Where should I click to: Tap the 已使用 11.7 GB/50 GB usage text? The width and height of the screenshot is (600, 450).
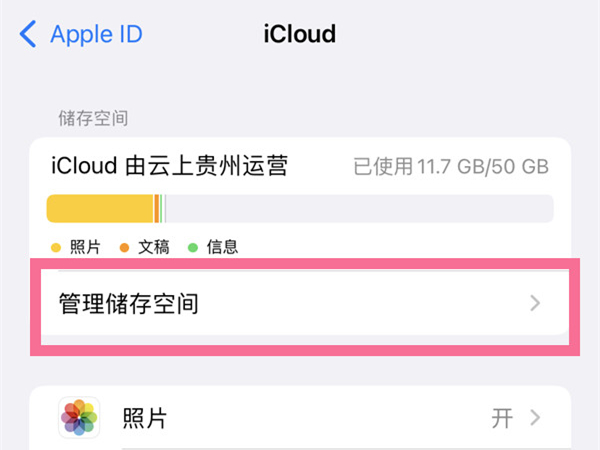[x=451, y=167]
